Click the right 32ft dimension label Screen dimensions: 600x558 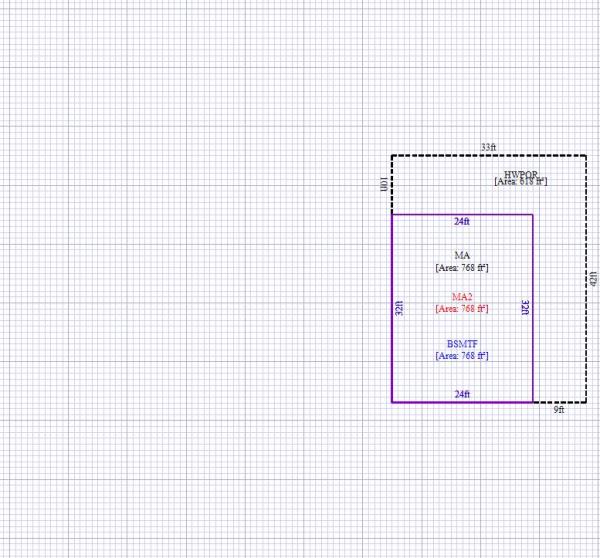point(525,308)
